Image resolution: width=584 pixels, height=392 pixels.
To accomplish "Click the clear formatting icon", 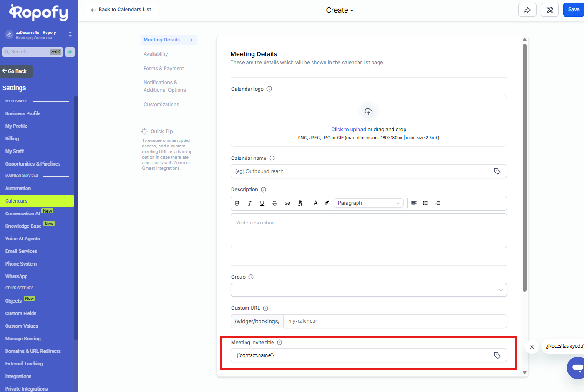I will tap(300, 203).
